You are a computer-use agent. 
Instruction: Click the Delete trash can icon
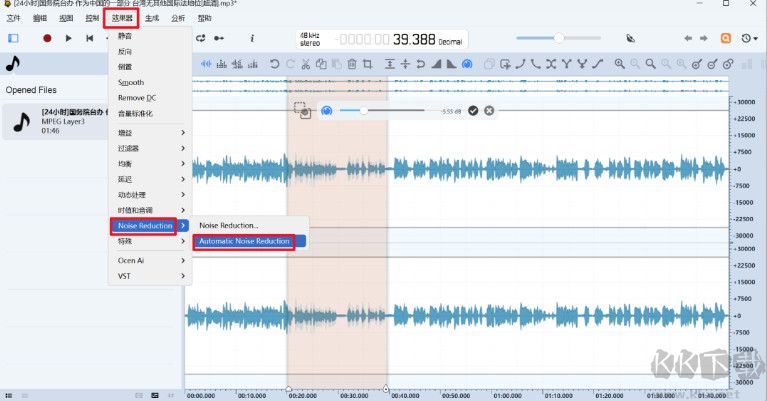coord(352,64)
